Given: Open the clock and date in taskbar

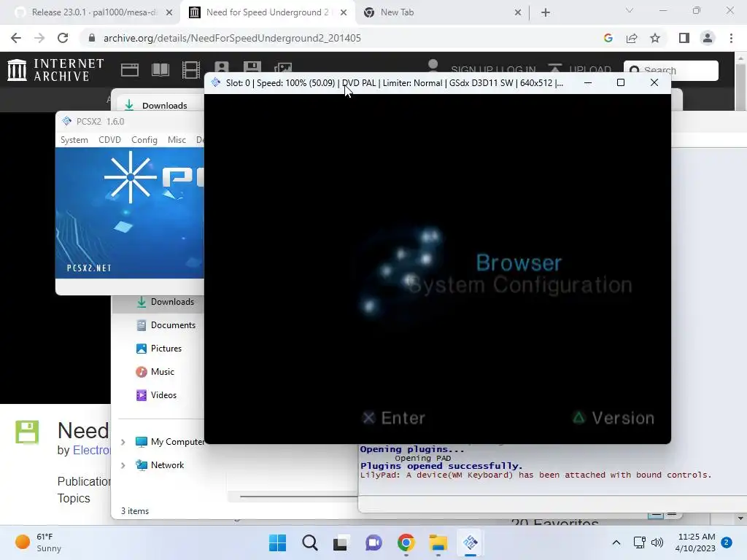Looking at the screenshot, I should click(x=695, y=542).
